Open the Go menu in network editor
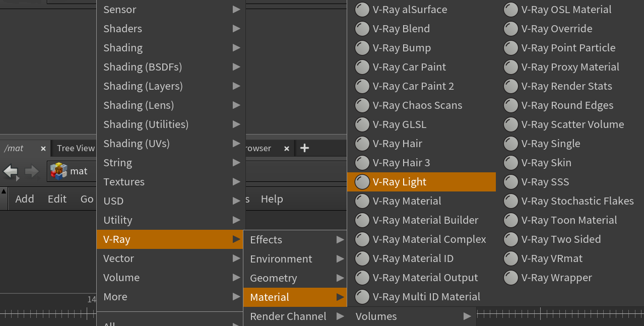The image size is (644, 326). click(x=87, y=199)
